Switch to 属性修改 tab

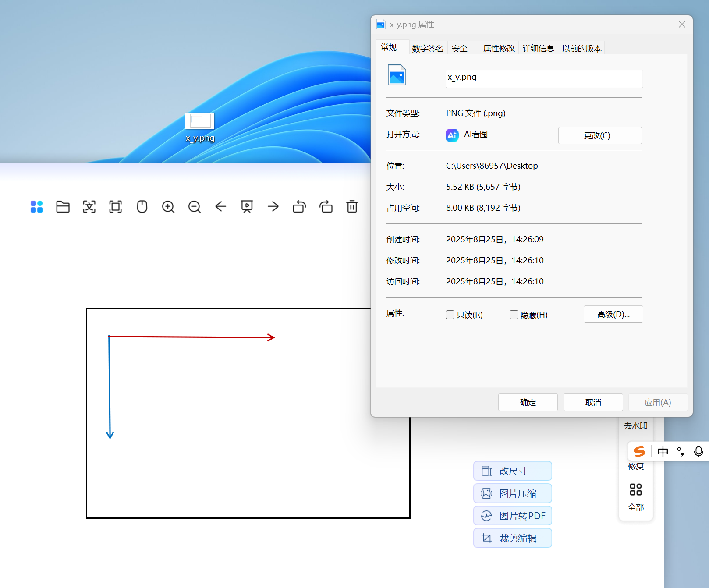click(499, 48)
